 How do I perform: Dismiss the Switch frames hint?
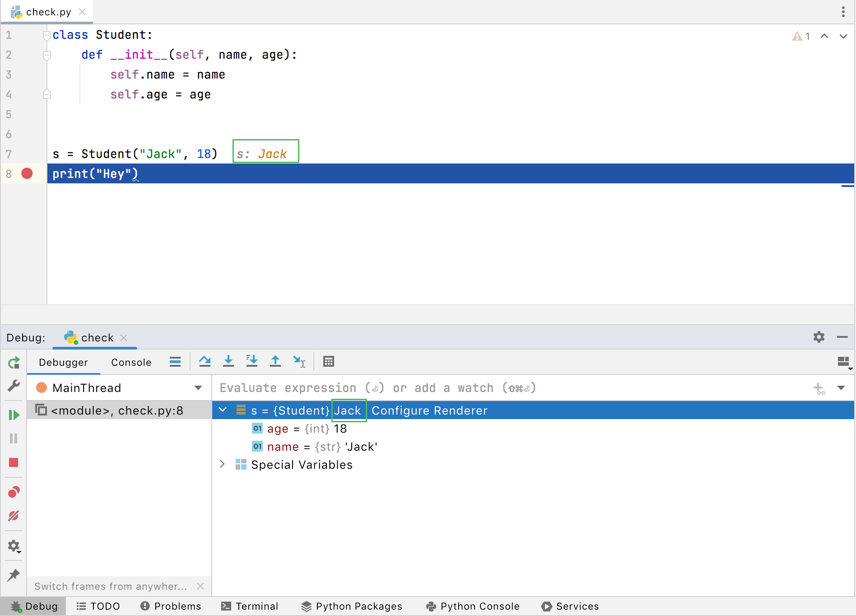pyautogui.click(x=201, y=586)
